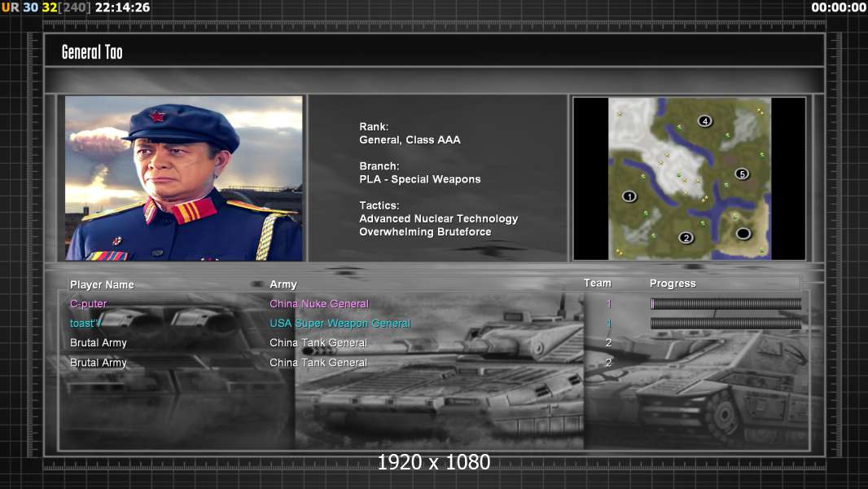868x489 pixels.
Task: Click the 22:14:26 clock in the overlay
Action: point(122,7)
